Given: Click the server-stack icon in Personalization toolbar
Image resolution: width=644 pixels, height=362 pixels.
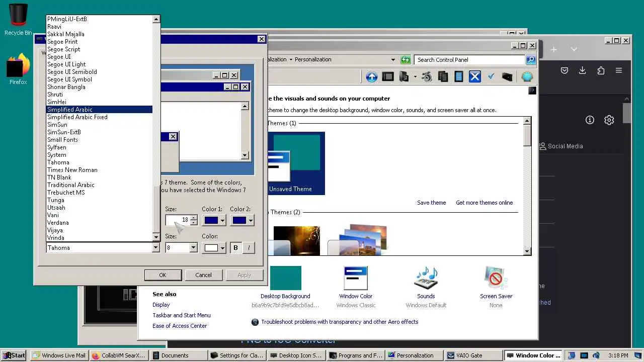Looking at the screenshot, I should coord(404,76).
